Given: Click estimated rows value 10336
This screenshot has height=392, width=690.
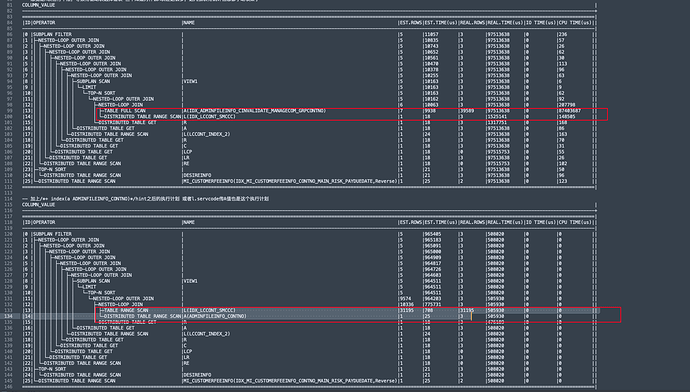Looking at the screenshot, I should pyautogui.click(x=407, y=304).
